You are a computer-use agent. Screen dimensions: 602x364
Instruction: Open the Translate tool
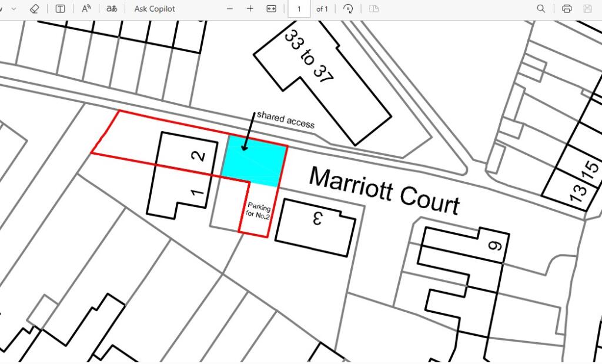[x=111, y=9]
